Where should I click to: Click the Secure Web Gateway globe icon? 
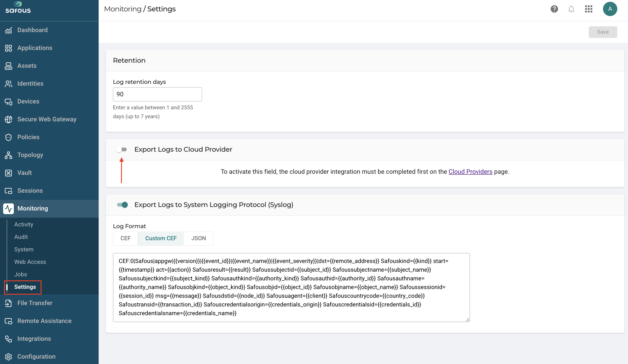click(8, 119)
